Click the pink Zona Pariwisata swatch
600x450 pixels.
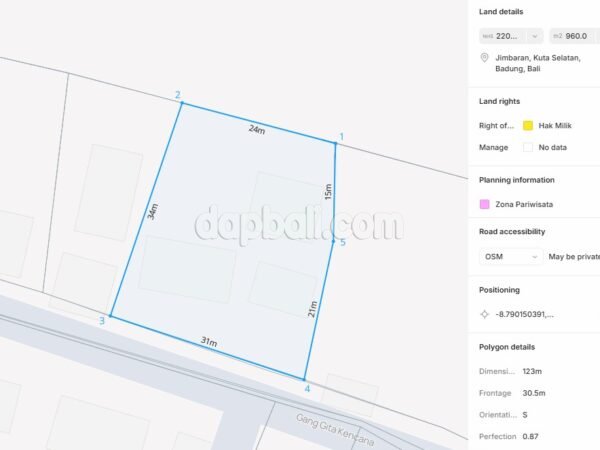click(x=484, y=204)
